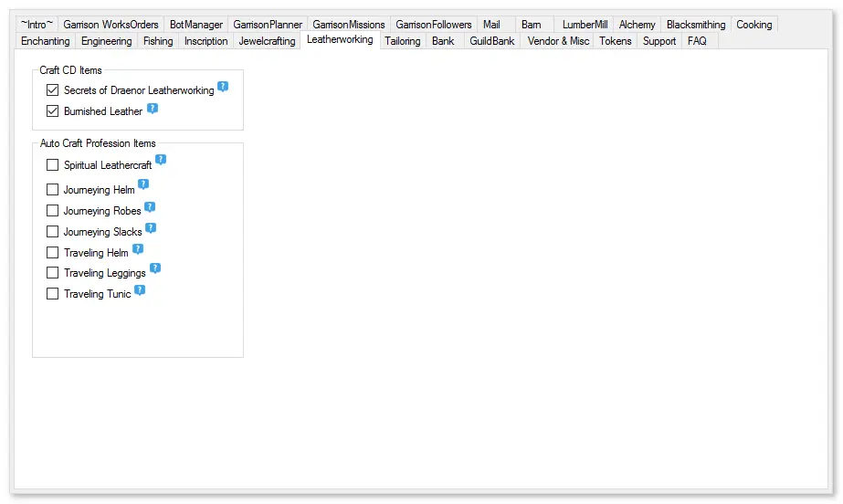Open the Tokens tab
The width and height of the screenshot is (843, 504).
click(x=616, y=41)
